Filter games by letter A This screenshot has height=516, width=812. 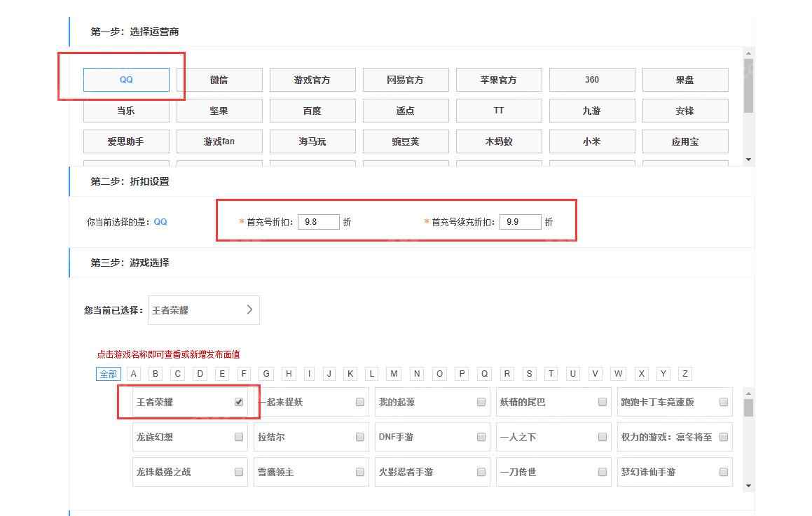134,374
